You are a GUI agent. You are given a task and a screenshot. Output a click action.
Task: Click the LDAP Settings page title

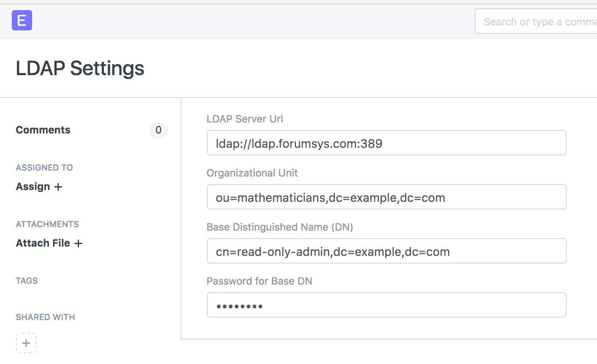pyautogui.click(x=80, y=68)
